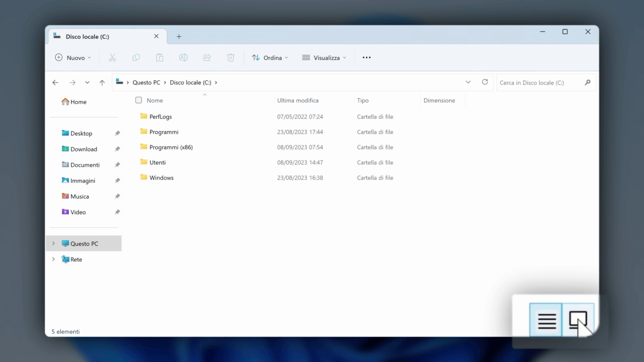Click the pin icon beside Documenti

click(117, 165)
